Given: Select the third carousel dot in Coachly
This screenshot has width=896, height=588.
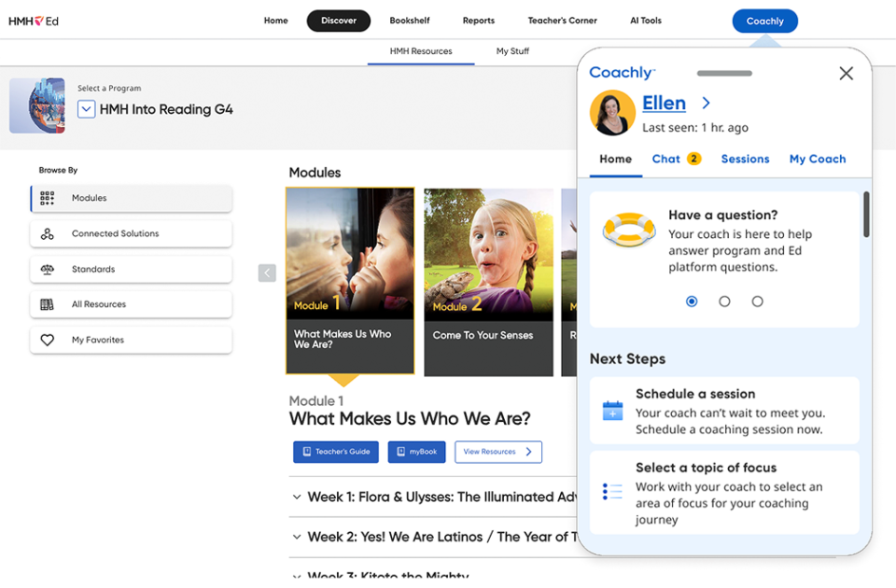Looking at the screenshot, I should pos(757,301).
